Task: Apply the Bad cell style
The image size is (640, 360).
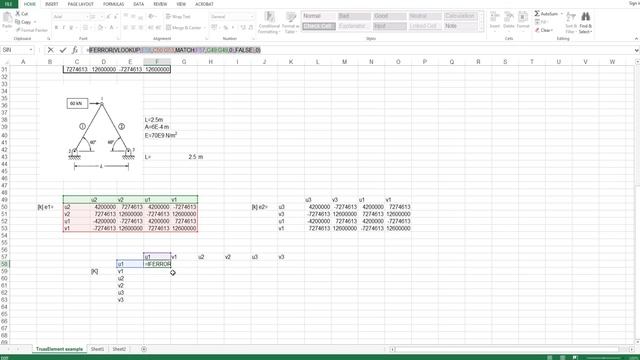Action: click(354, 16)
